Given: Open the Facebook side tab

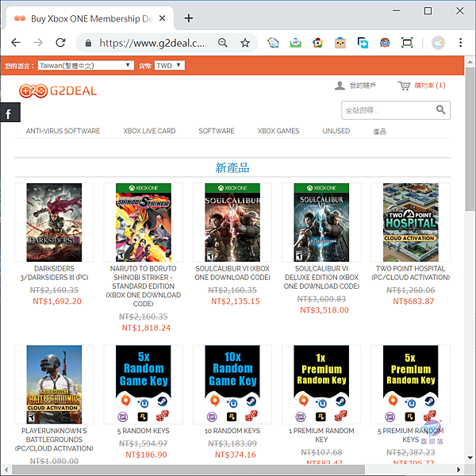Looking at the screenshot, I should click(10, 113).
